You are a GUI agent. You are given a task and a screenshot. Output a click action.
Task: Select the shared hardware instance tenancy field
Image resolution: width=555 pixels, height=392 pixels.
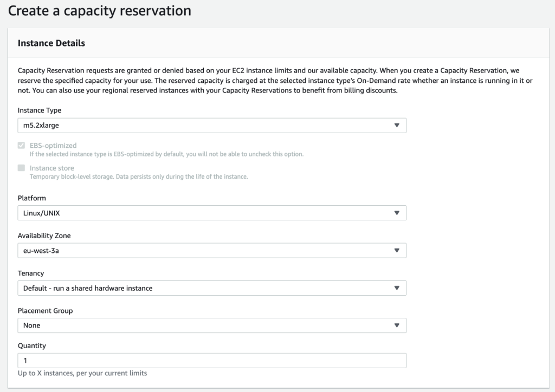click(x=206, y=288)
